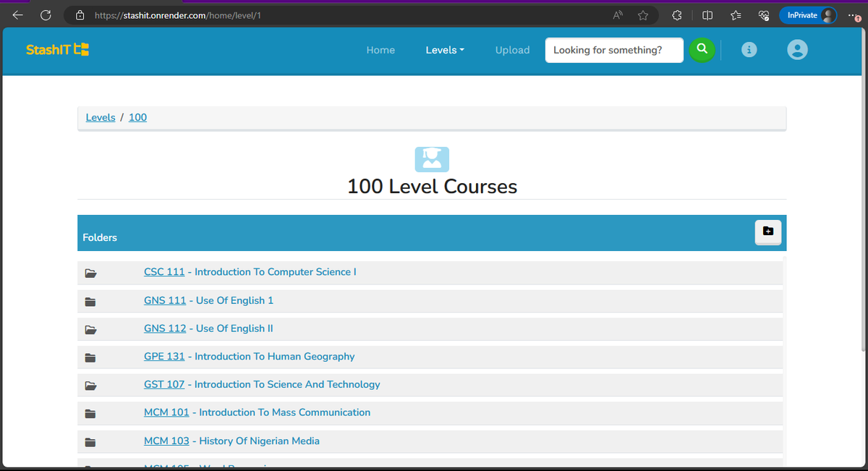
Task: Open the Upload page
Action: (x=512, y=50)
